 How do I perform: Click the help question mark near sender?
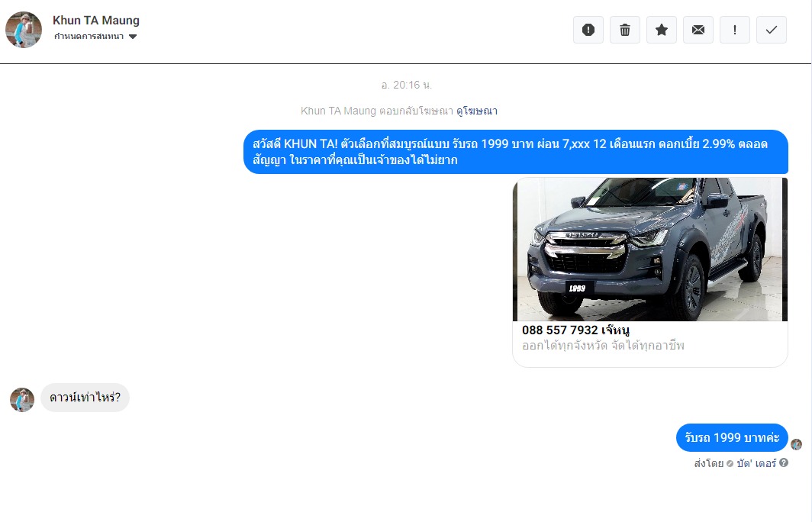(x=784, y=463)
